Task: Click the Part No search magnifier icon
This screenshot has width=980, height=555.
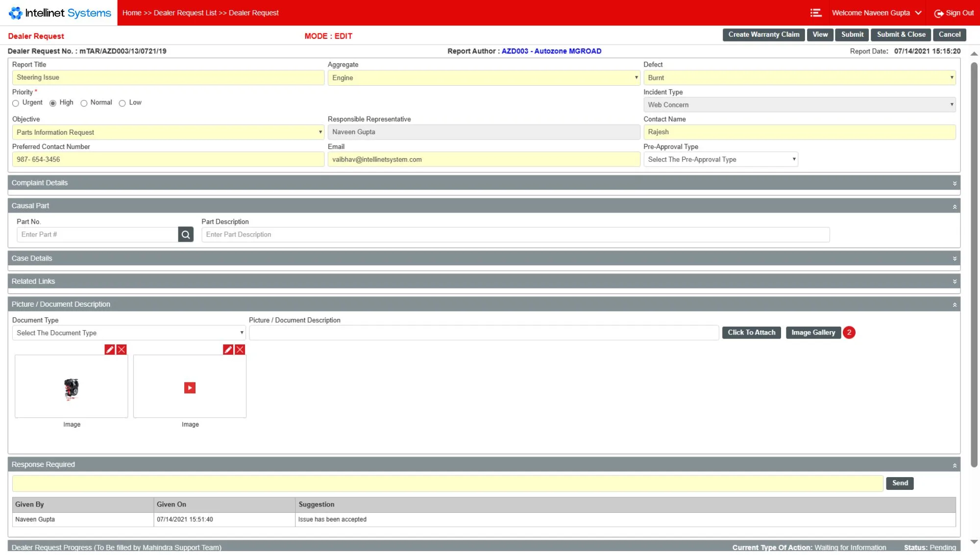Action: (x=185, y=235)
